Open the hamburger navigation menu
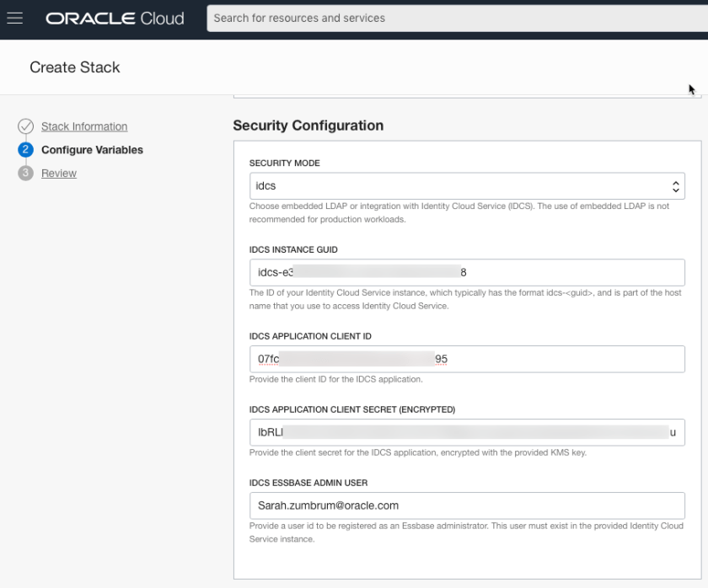Viewport: 708px width, 588px height. [14, 18]
